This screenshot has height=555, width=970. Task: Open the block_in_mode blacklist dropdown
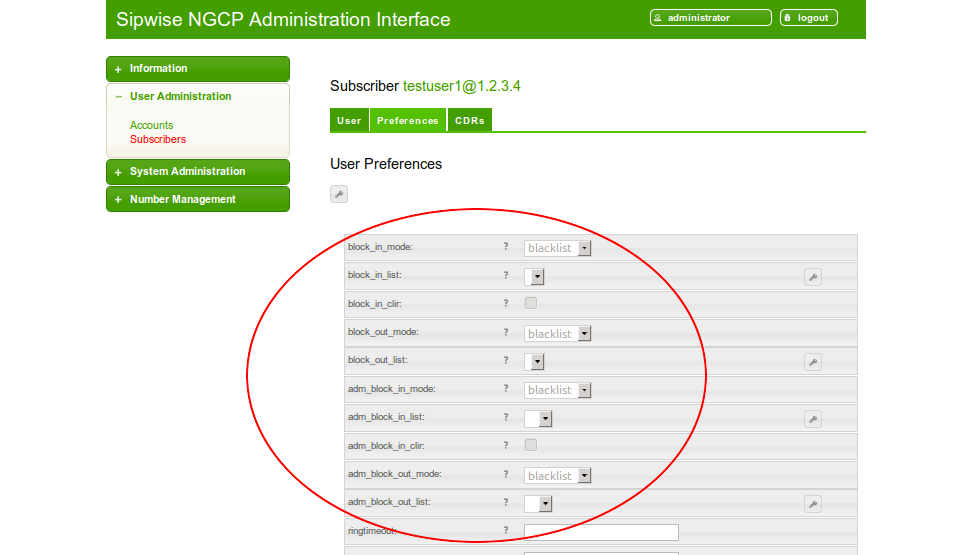(557, 248)
